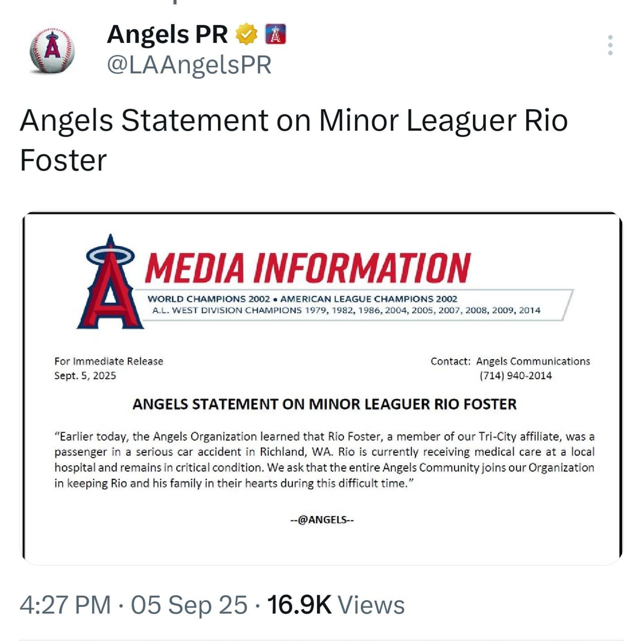Click the red MEDIA INFORMATION heading

[308, 268]
